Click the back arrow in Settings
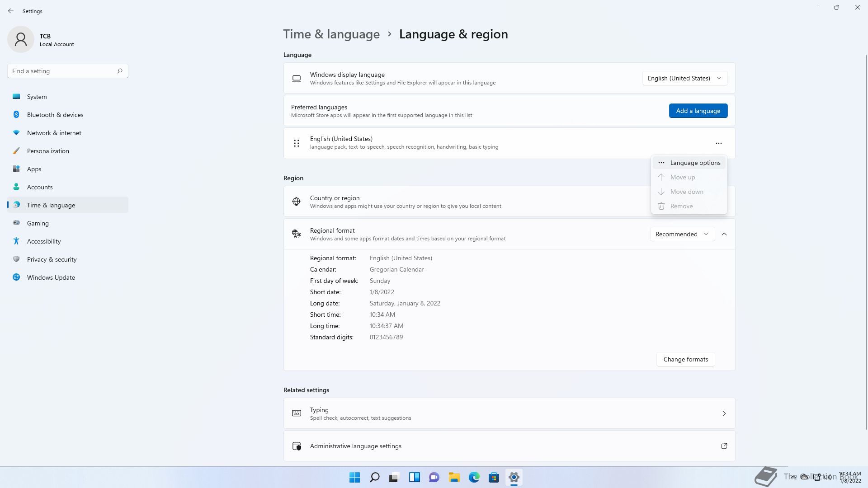The width and height of the screenshot is (868, 488). (x=11, y=11)
